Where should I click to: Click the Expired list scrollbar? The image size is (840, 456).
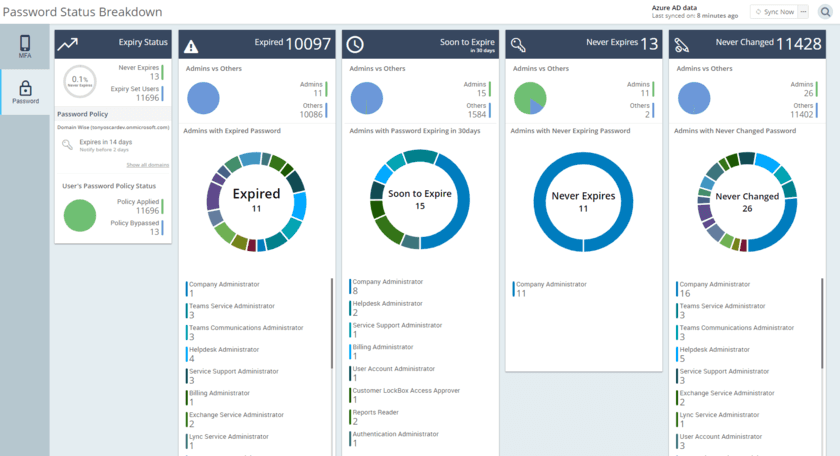[x=332, y=330]
